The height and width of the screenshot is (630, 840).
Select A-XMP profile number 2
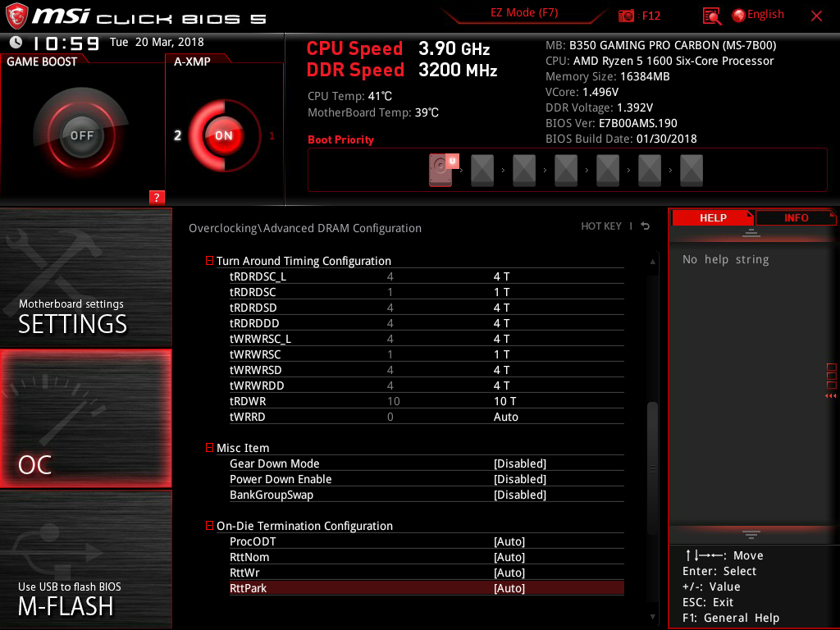(177, 135)
